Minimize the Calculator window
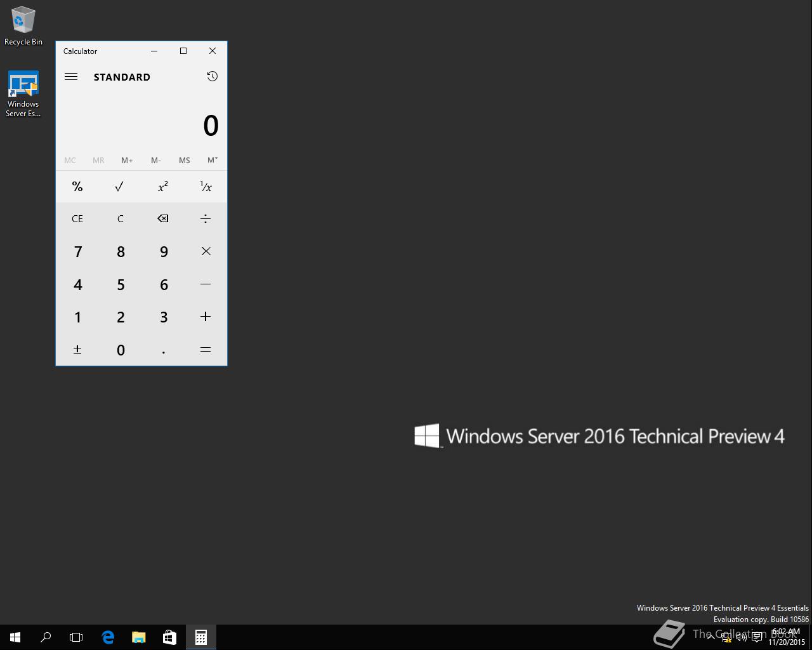 pyautogui.click(x=154, y=51)
